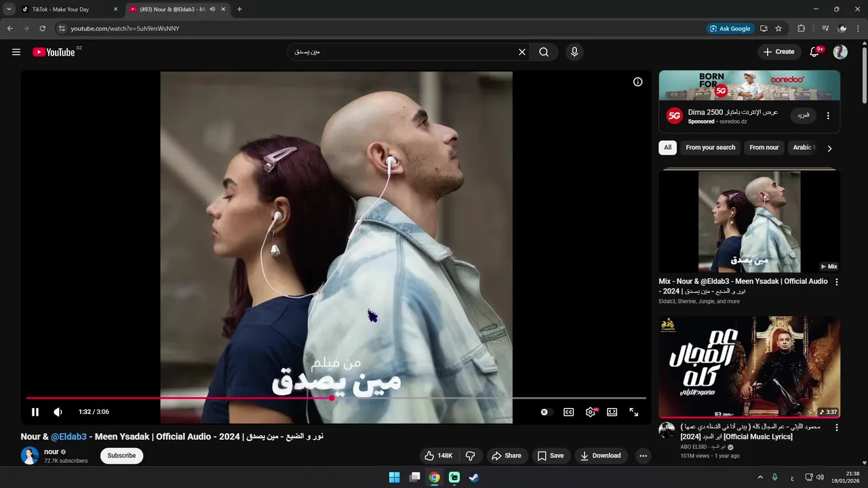Screen dimensions: 868x488
Task: Select From nour chip
Action: pyautogui.click(x=764, y=148)
